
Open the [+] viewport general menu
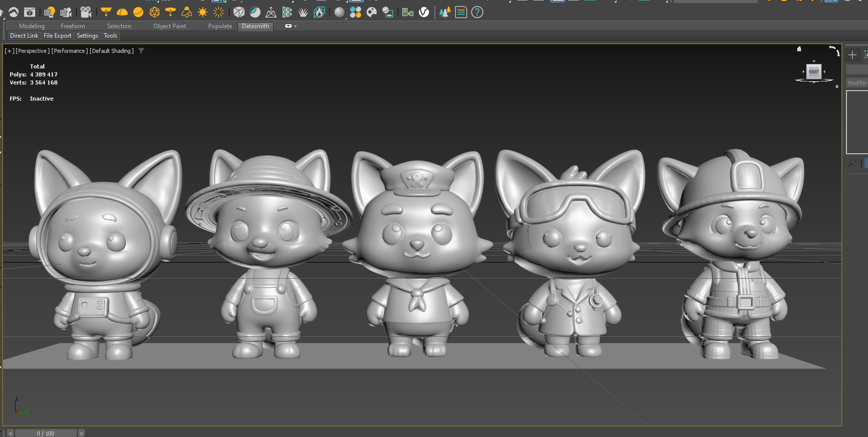[x=10, y=51]
